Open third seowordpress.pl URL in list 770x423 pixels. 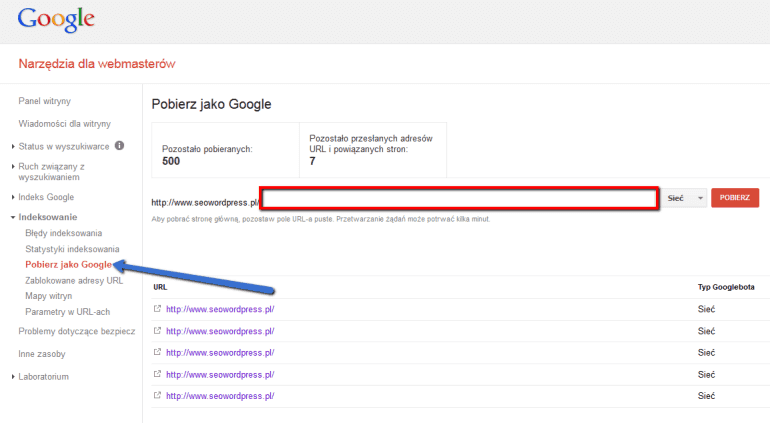tap(220, 353)
